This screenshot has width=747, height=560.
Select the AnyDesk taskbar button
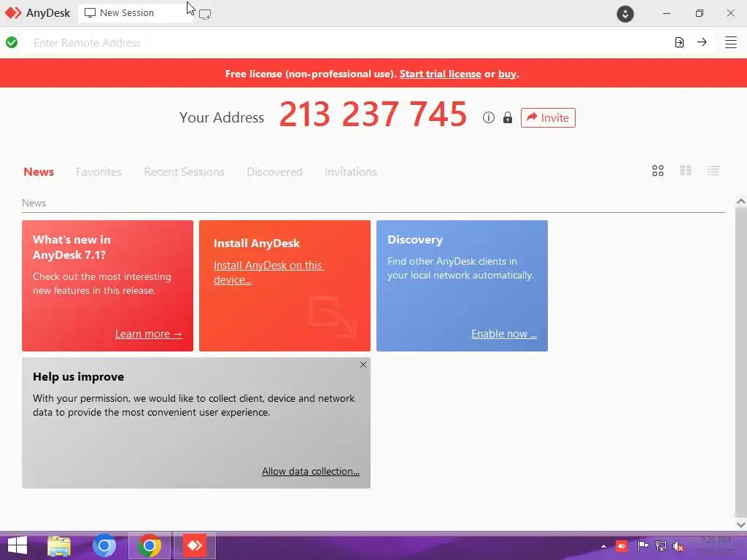pos(194,545)
